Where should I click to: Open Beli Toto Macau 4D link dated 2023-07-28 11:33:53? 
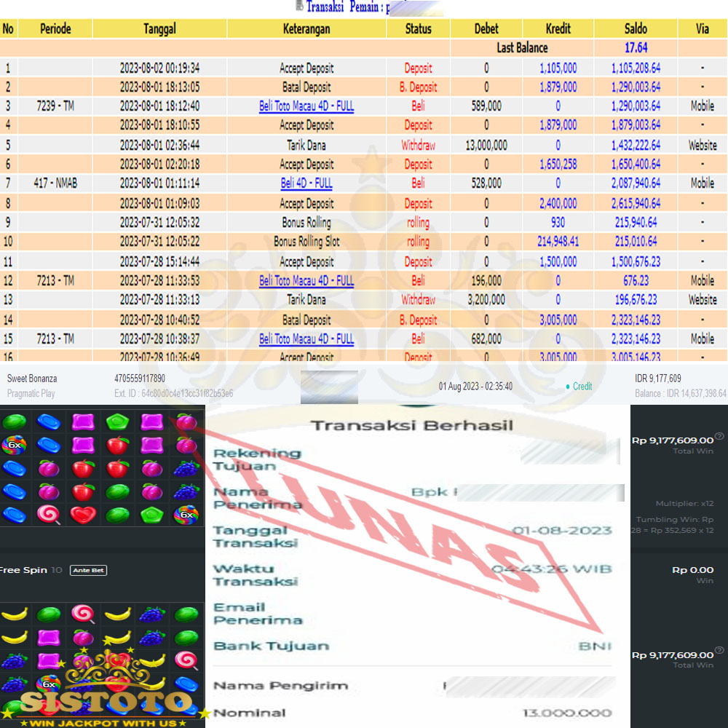click(x=306, y=281)
